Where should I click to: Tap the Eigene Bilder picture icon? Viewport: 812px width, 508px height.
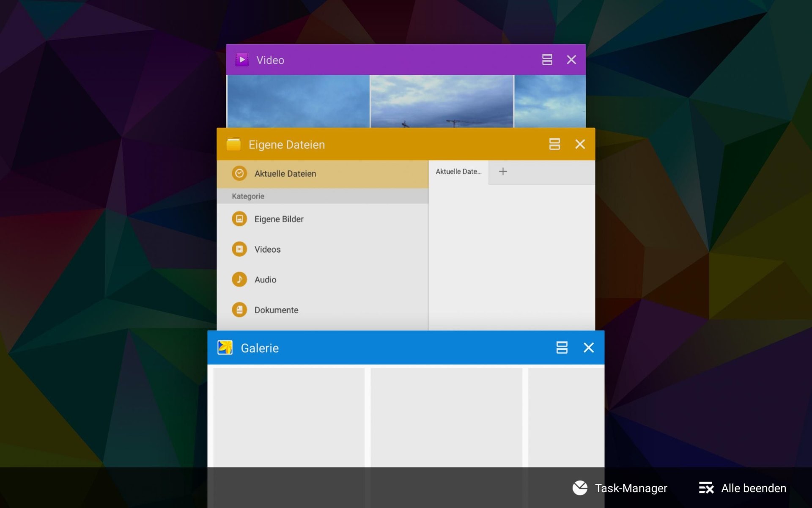(239, 219)
